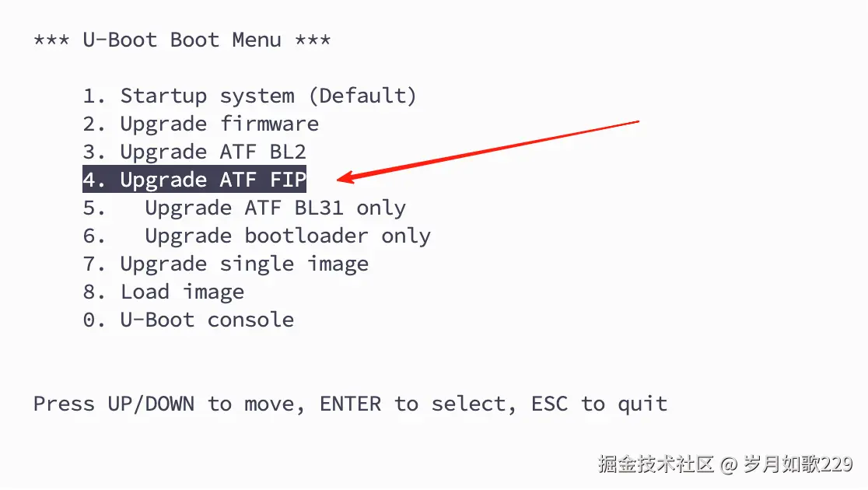This screenshot has width=868, height=490.
Task: Click the red arrow head pointer
Action: pos(346,177)
